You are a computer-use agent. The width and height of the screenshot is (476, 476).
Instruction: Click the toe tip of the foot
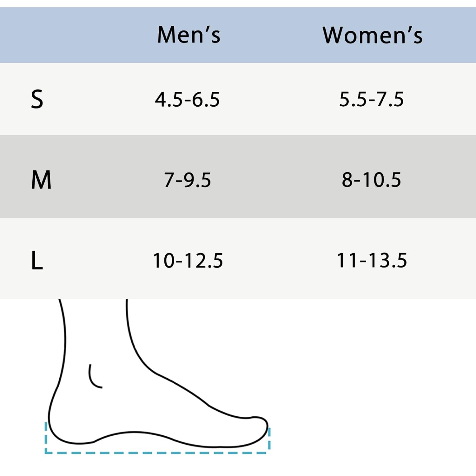[x=266, y=427]
